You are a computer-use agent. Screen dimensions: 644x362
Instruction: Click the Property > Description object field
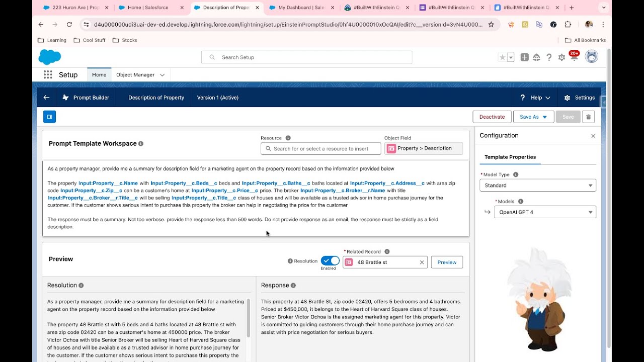pyautogui.click(x=423, y=148)
